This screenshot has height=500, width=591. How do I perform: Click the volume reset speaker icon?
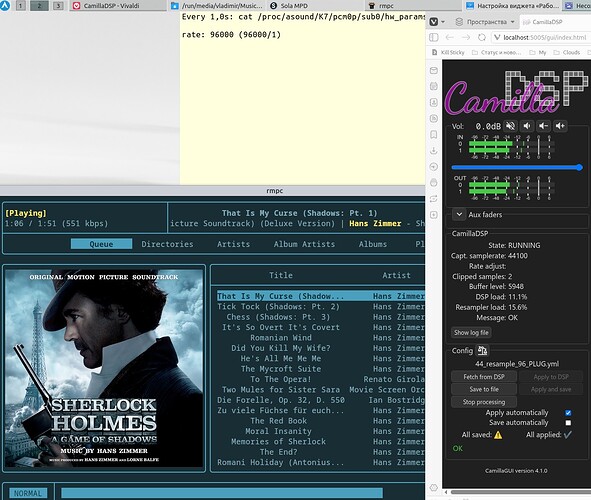click(x=527, y=126)
